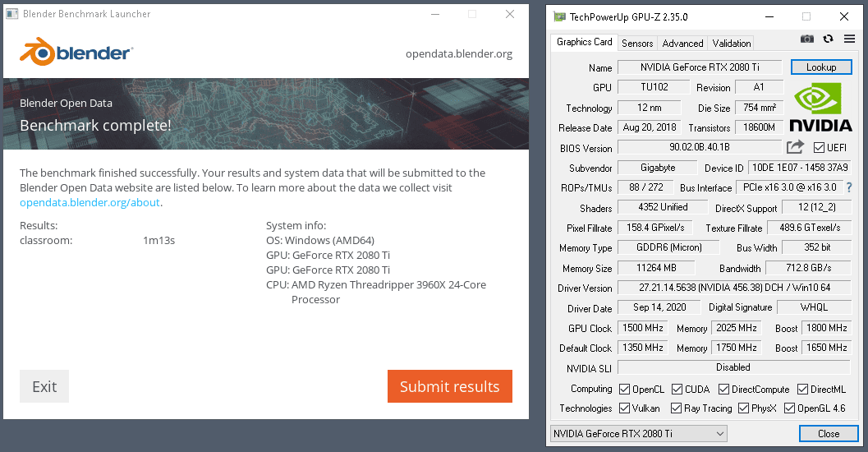Image resolution: width=868 pixels, height=452 pixels.
Task: Click the Close button in GPU-Z
Action: [828, 434]
